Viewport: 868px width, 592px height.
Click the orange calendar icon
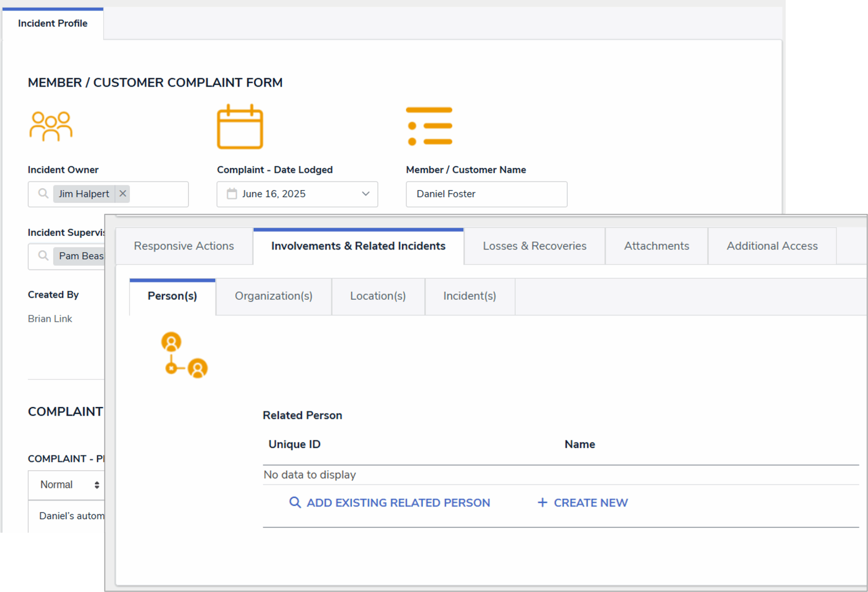[x=240, y=127]
